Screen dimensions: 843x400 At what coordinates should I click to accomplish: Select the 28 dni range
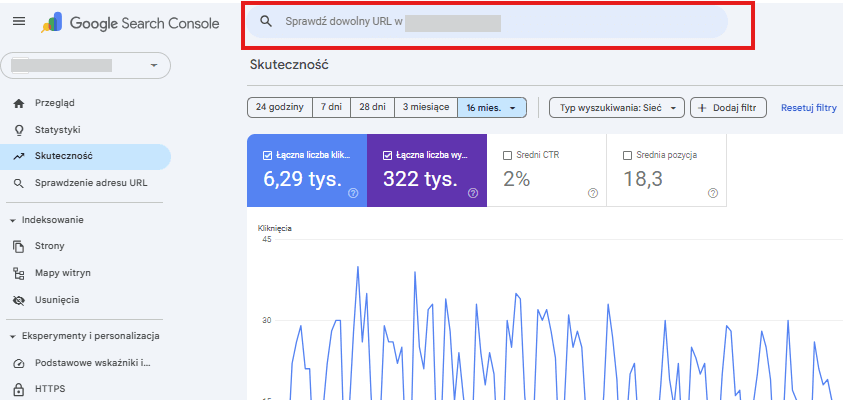click(x=373, y=107)
